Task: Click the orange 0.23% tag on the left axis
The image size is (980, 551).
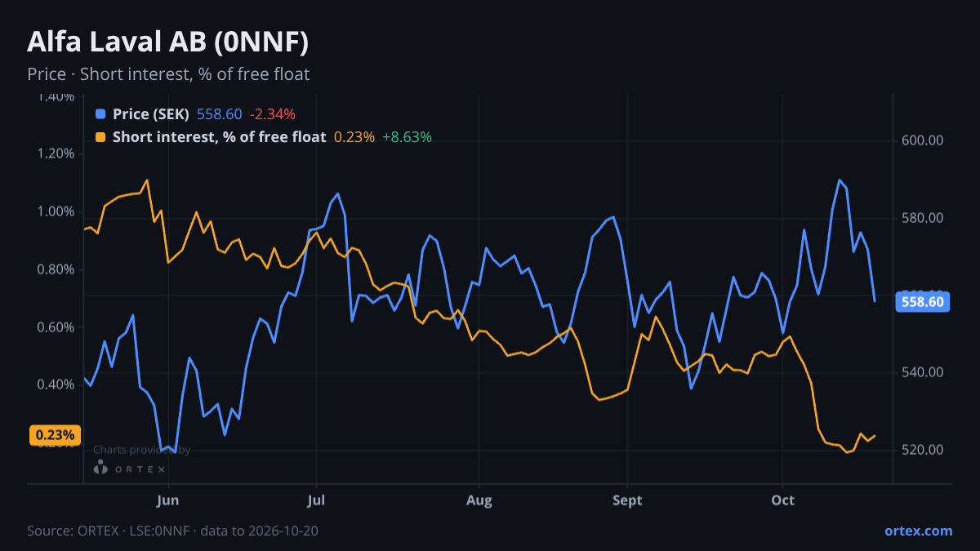Action: tap(56, 435)
